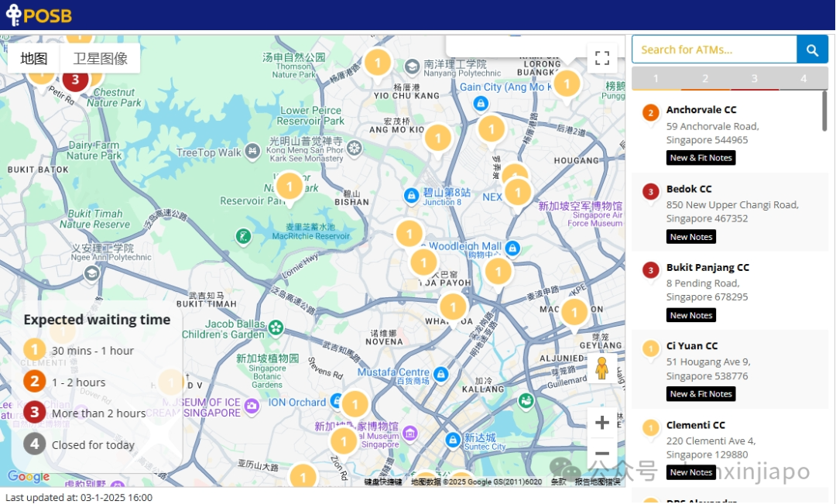Open Bedok CC list entry

tap(729, 211)
